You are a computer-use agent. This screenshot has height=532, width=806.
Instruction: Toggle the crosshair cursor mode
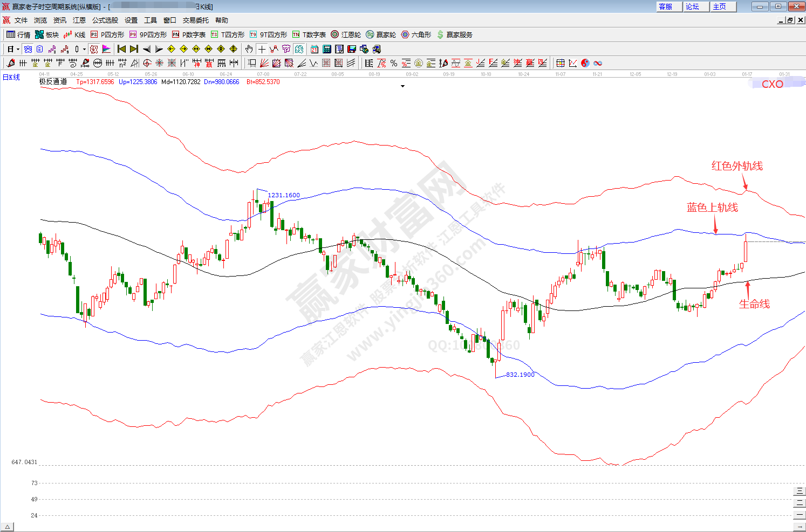262,49
